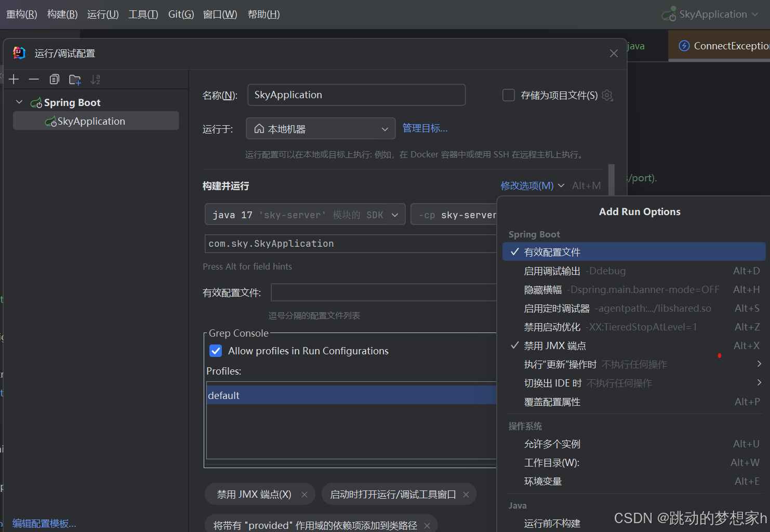The height and width of the screenshot is (532, 770).
Task: Open 编辑配置模板 at the dialog bottom
Action: click(x=44, y=523)
